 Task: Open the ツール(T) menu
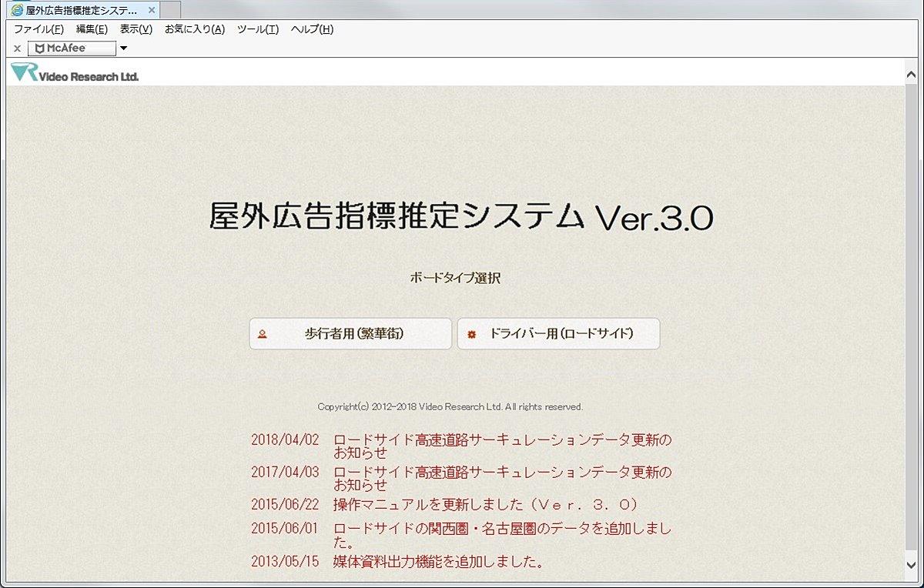pos(258,29)
